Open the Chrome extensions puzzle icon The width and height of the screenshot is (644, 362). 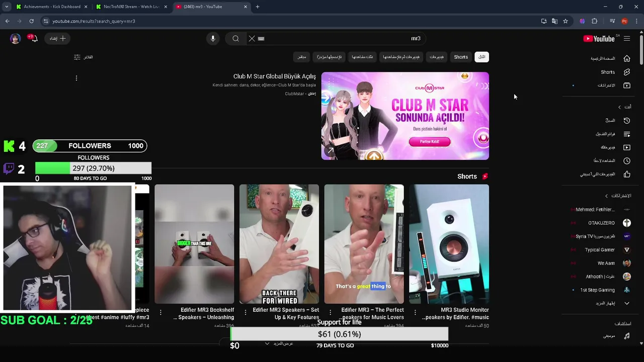(x=595, y=21)
